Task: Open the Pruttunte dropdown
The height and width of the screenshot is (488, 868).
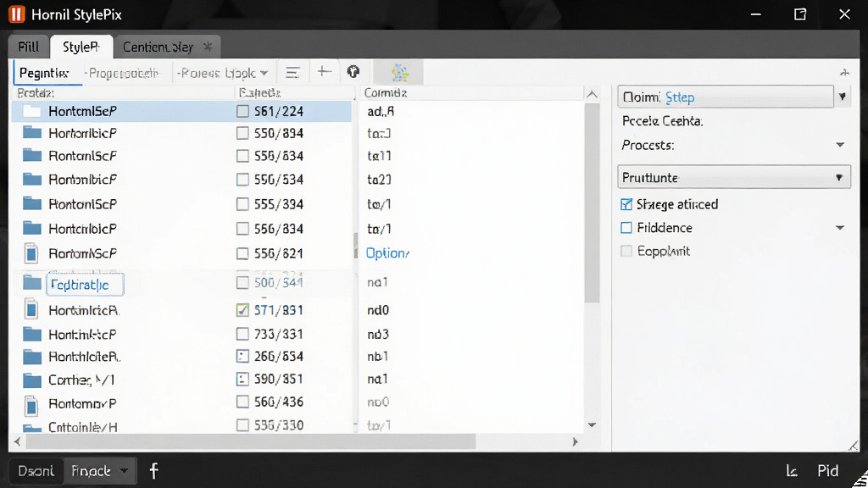Action: 734,178
